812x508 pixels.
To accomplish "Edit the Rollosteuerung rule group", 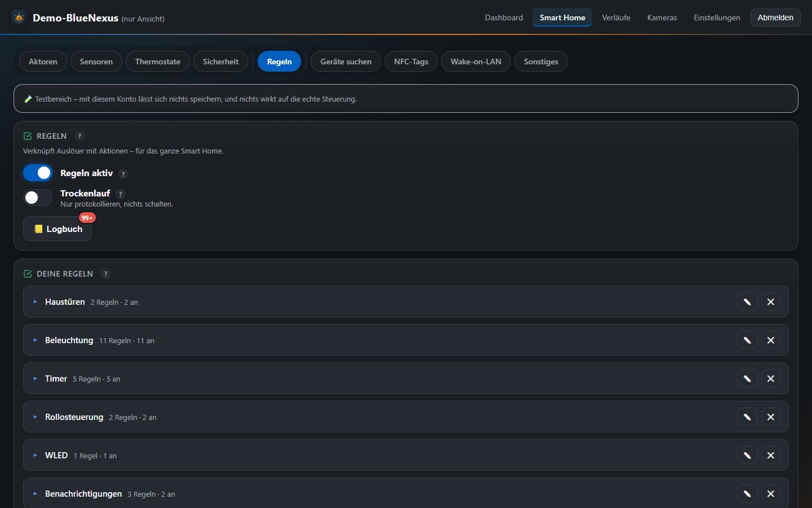I will click(747, 417).
